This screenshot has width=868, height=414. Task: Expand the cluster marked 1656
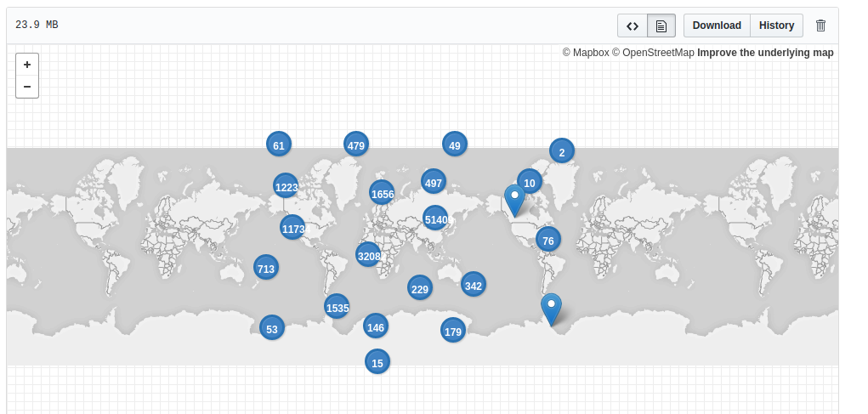point(382,193)
